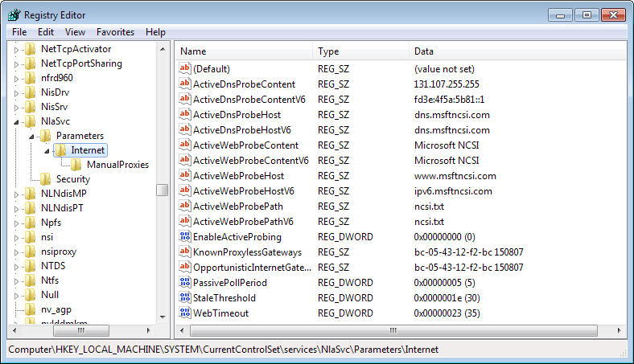
Task: Click the string icon beside KnownProxylessGateways
Action: pyautogui.click(x=185, y=252)
